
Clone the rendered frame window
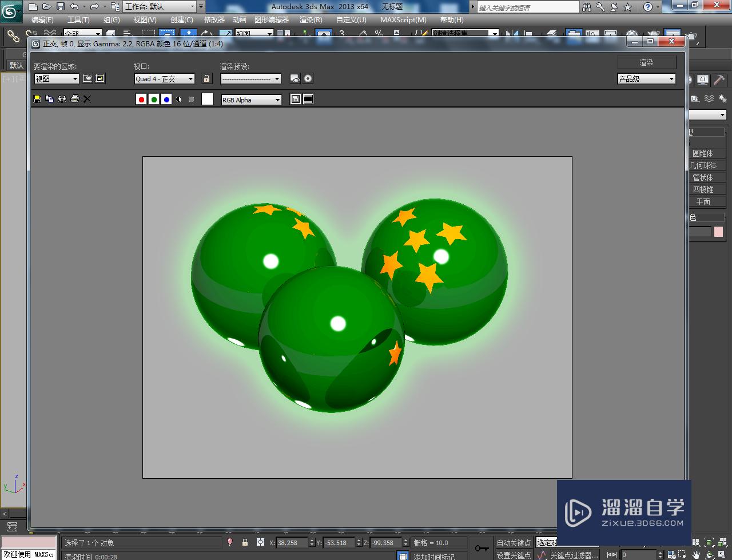tap(62, 99)
